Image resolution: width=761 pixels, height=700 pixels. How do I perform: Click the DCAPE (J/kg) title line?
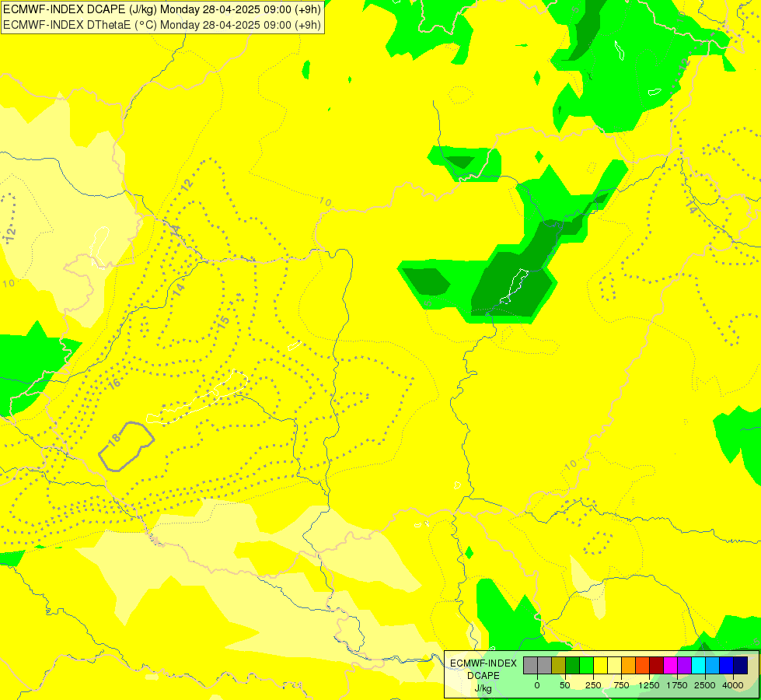(162, 9)
